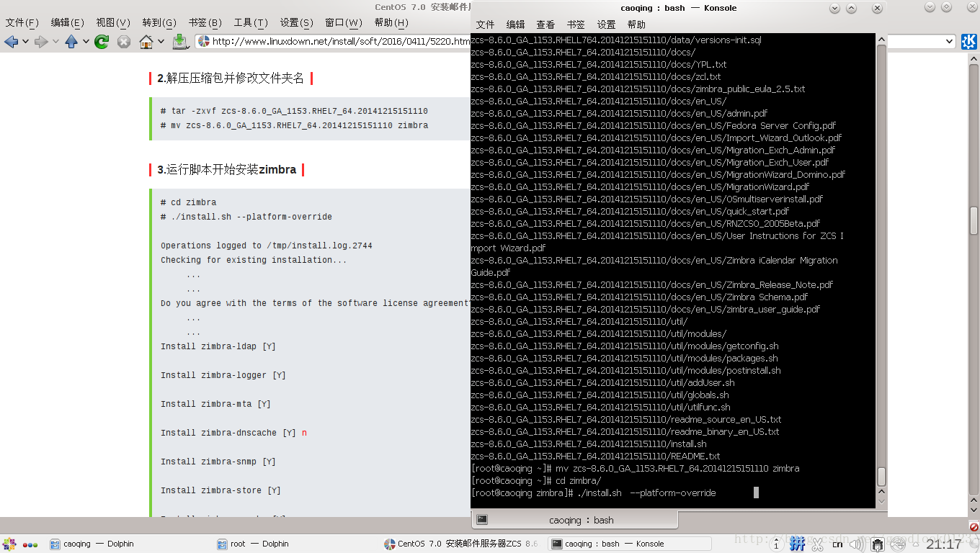Go to the home page icon
Screen dimensions: 980x553
pos(146,42)
